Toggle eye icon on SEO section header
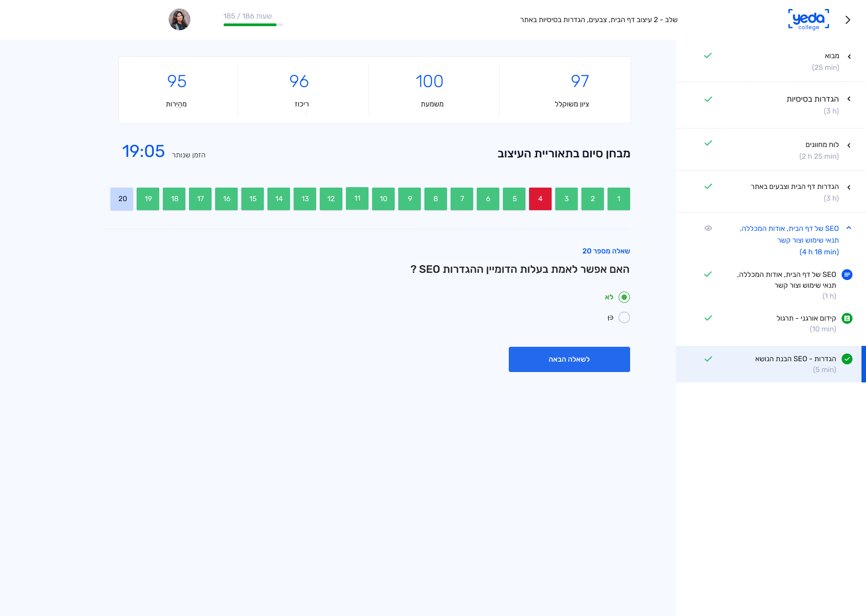The image size is (866, 616). [x=708, y=228]
